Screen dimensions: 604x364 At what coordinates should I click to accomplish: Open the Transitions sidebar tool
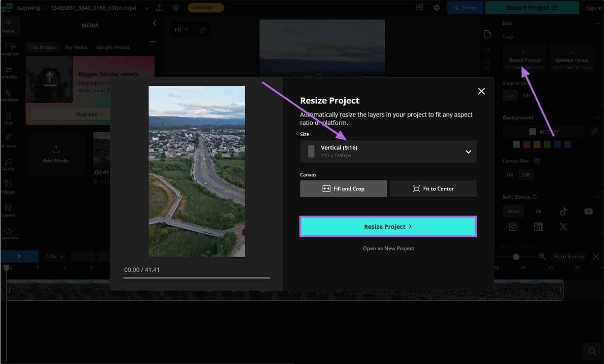(x=9, y=233)
